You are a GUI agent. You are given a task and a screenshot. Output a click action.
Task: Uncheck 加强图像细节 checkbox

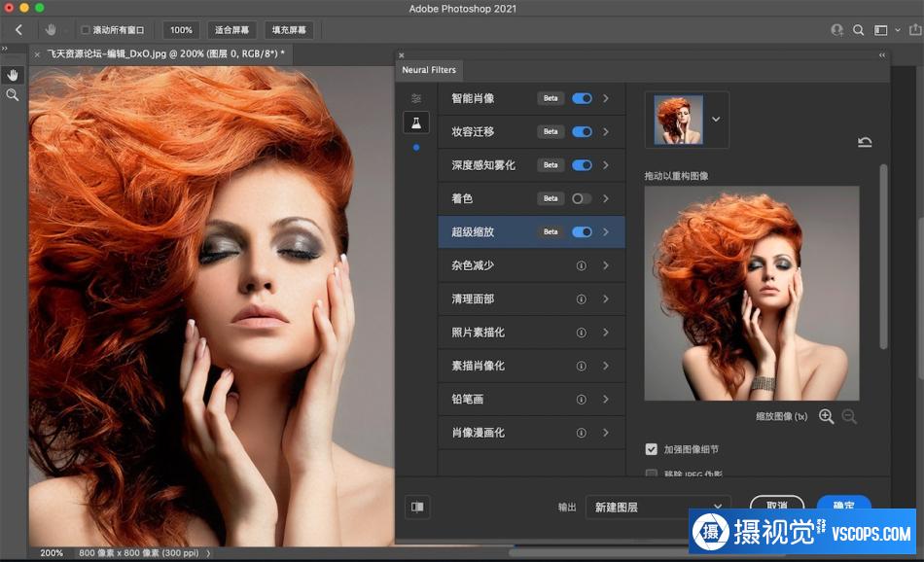click(651, 449)
